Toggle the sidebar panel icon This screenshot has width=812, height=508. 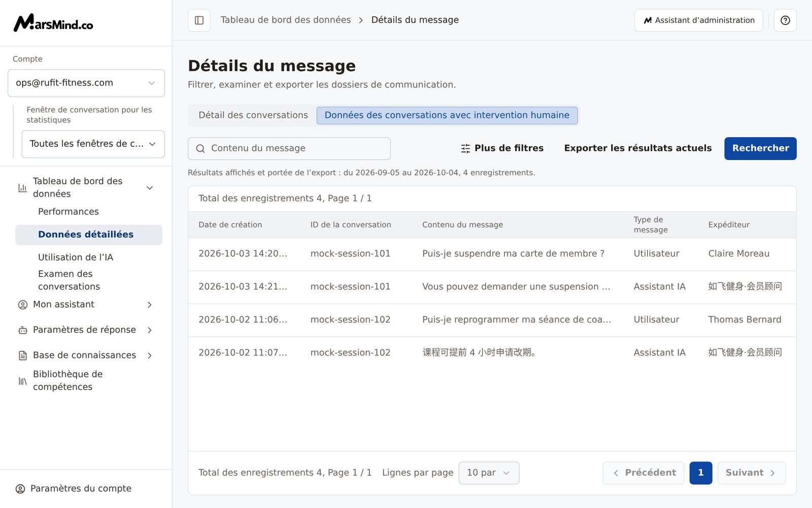tap(199, 20)
